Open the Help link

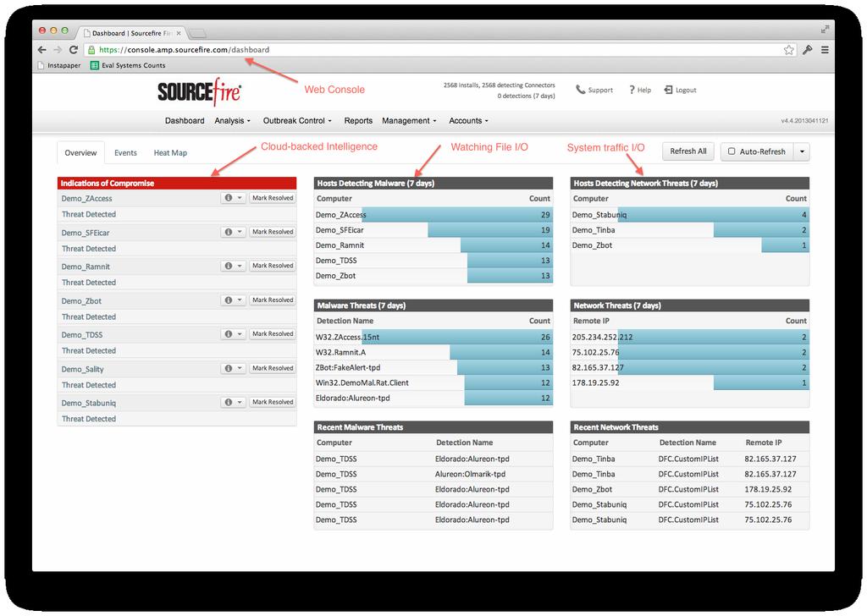point(640,90)
